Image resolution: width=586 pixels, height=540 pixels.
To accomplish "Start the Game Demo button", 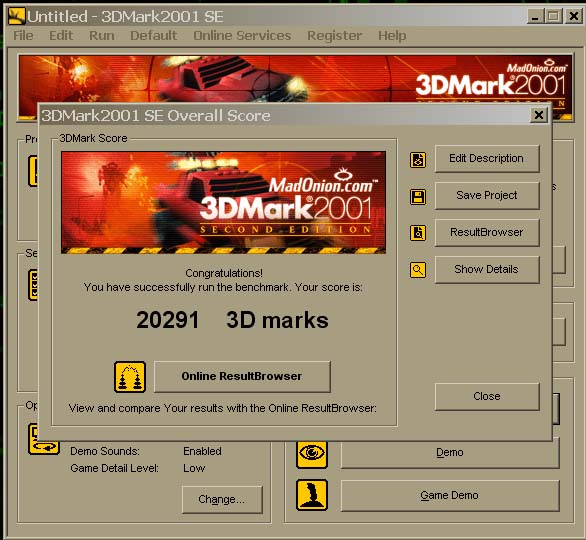I will tap(450, 496).
